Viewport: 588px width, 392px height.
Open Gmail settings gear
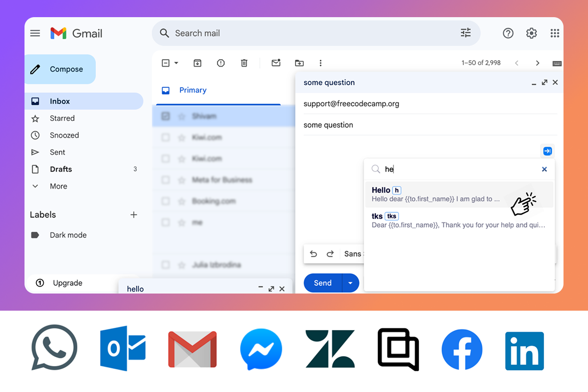click(532, 33)
